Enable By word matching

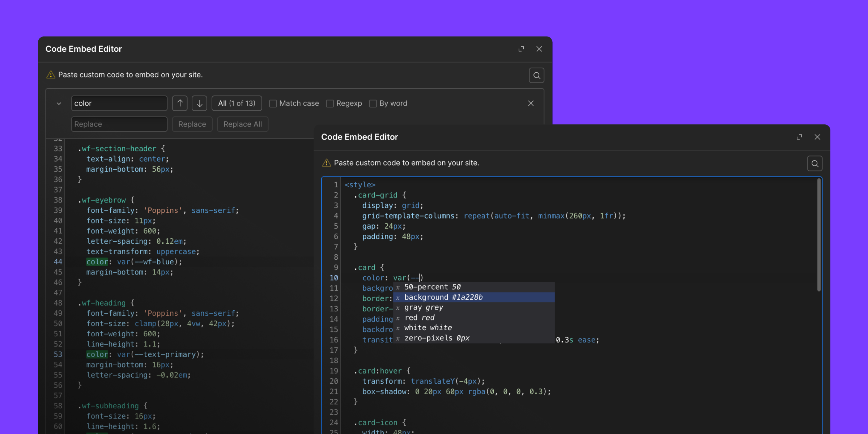tap(373, 103)
